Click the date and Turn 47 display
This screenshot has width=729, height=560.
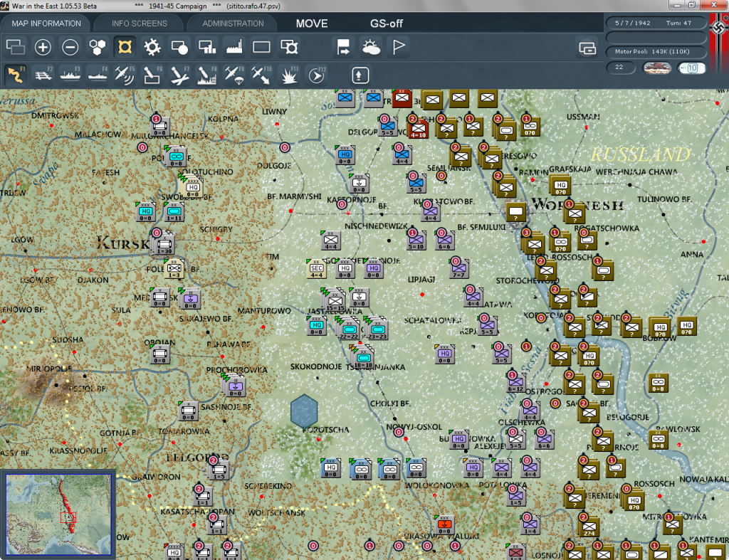pyautogui.click(x=656, y=23)
